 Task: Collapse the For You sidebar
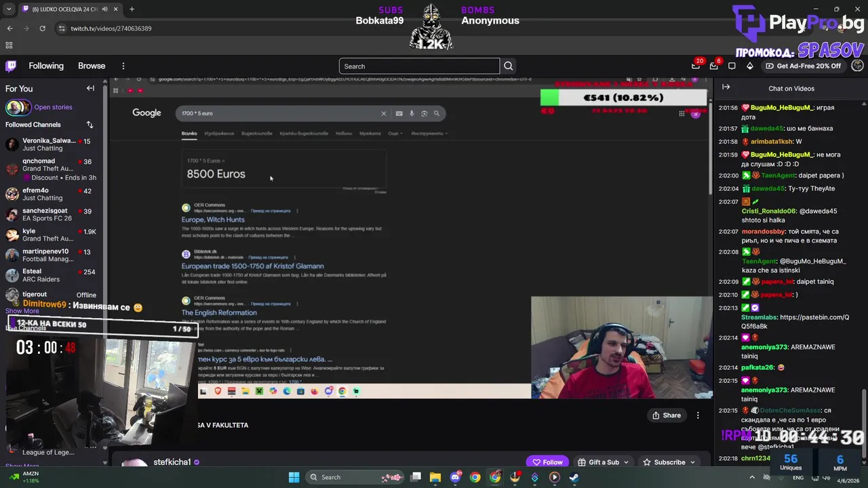tap(90, 88)
